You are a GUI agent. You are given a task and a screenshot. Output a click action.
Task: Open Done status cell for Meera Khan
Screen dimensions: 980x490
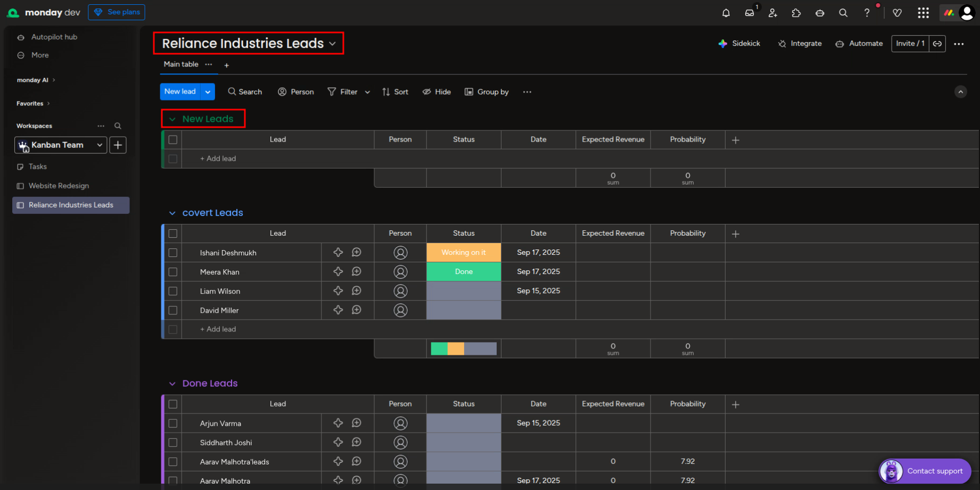tap(464, 272)
